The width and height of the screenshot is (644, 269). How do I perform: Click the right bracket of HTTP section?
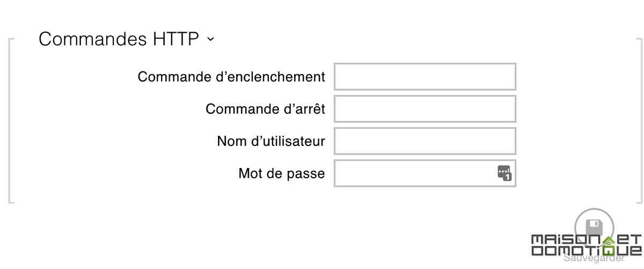639,121
